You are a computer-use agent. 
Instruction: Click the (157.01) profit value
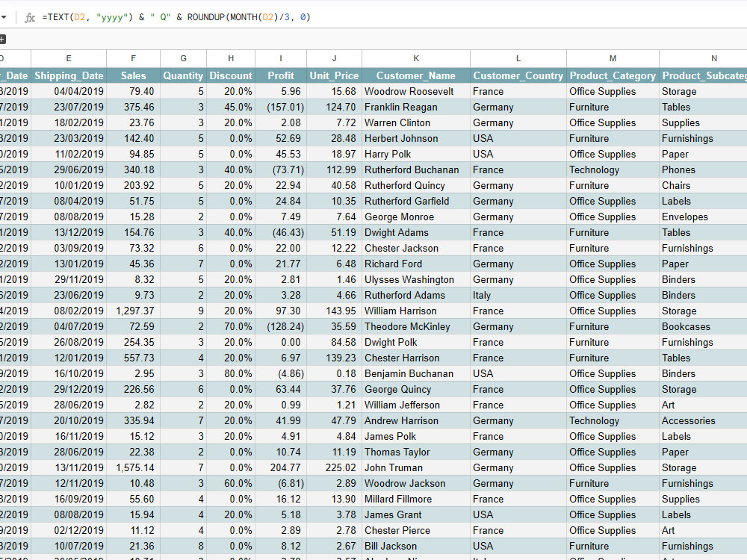click(281, 107)
